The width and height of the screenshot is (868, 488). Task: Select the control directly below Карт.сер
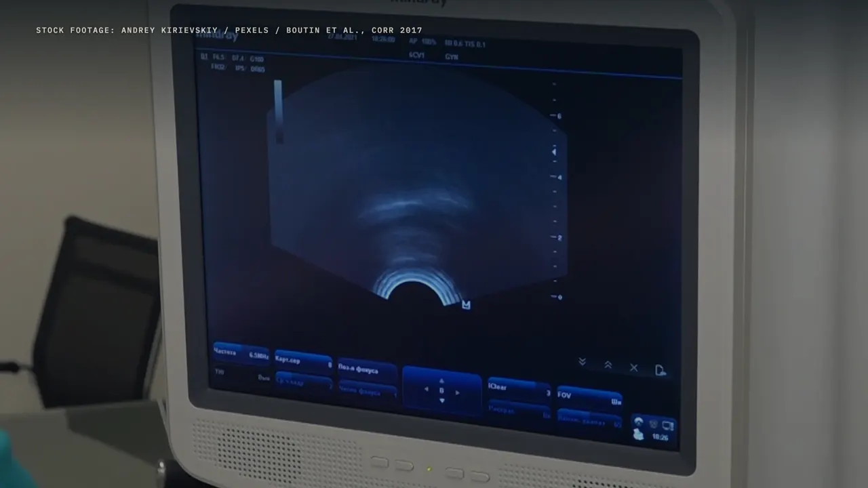pos(304,382)
